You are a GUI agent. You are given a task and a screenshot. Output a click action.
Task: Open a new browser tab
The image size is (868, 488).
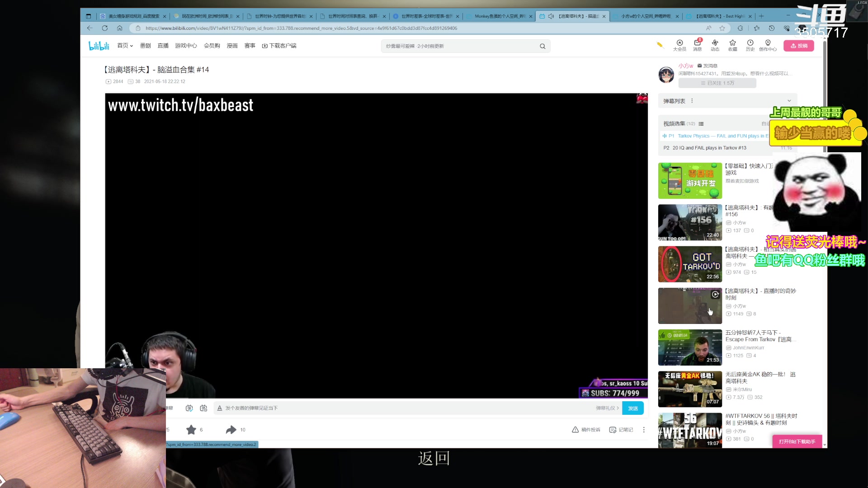click(x=761, y=16)
